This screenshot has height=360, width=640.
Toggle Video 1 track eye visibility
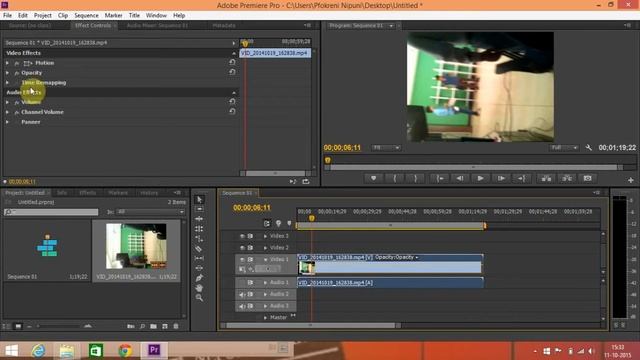[242, 259]
